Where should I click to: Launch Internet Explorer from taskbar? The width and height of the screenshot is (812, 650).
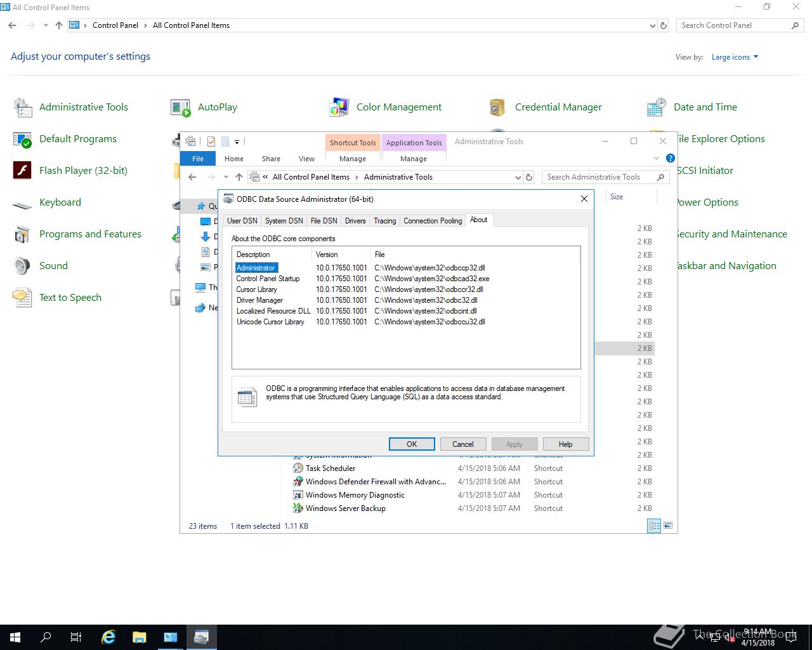click(108, 637)
